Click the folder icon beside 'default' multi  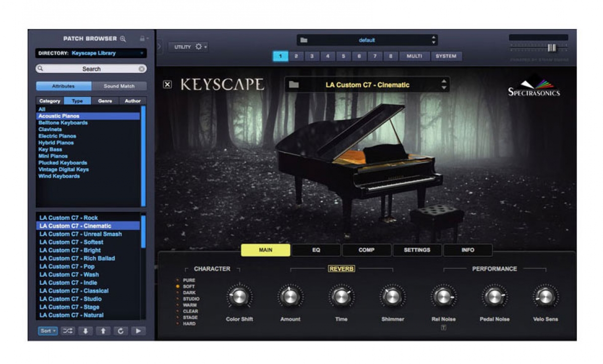coord(303,40)
